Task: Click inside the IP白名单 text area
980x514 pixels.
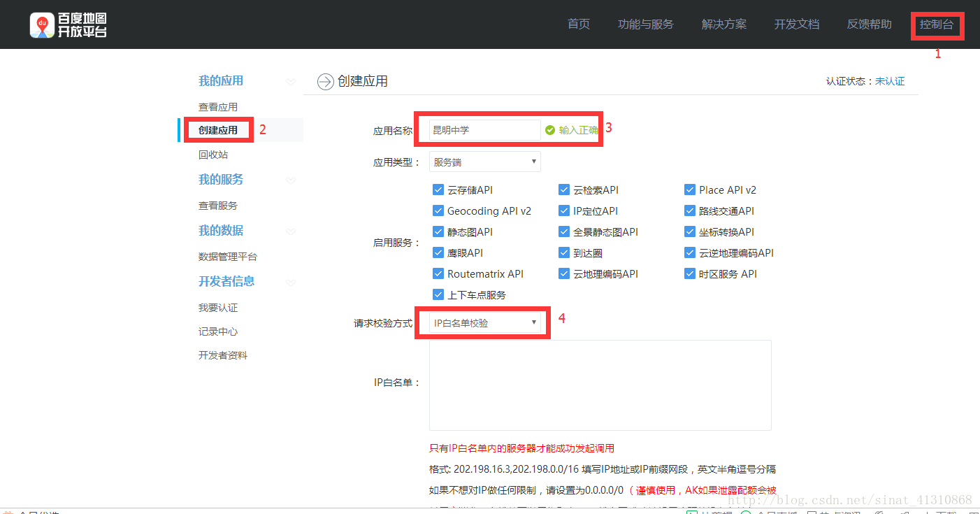Action: [x=600, y=385]
